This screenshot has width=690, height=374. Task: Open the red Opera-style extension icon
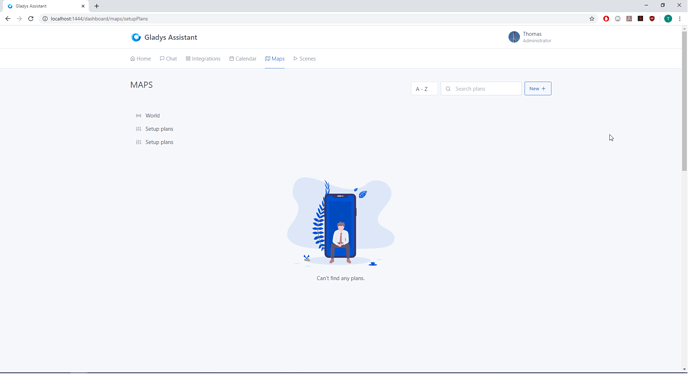[x=606, y=18]
